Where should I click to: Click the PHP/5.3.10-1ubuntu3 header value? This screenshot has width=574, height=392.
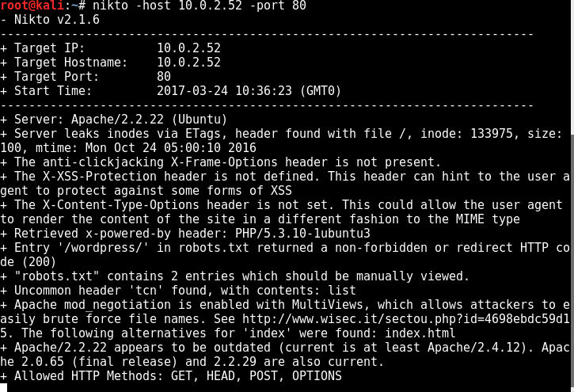click(x=302, y=234)
